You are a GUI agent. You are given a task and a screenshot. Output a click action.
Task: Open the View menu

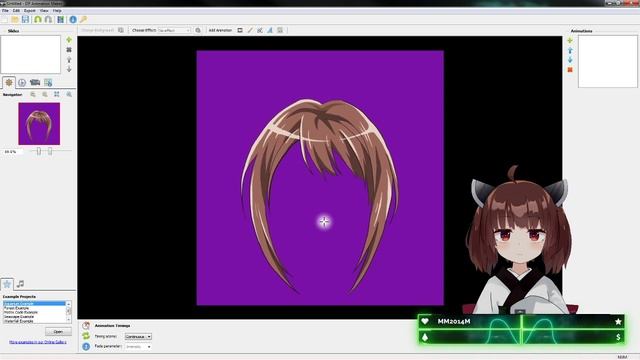44,10
